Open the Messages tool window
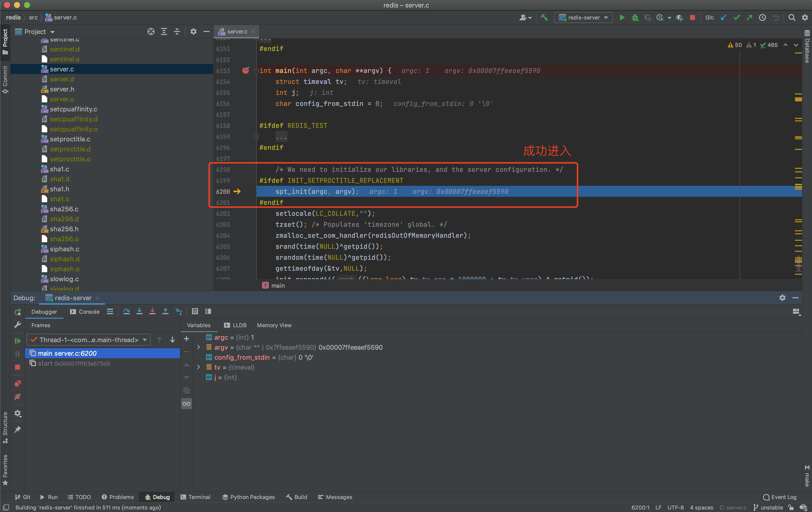 pyautogui.click(x=335, y=497)
